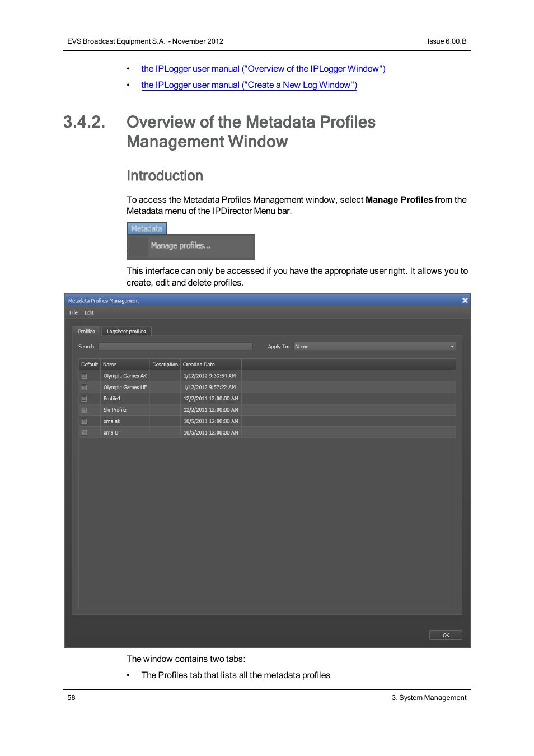Screen dimensions: 534x756
Task: Select the Ski Profile row name
Action: coord(115,410)
